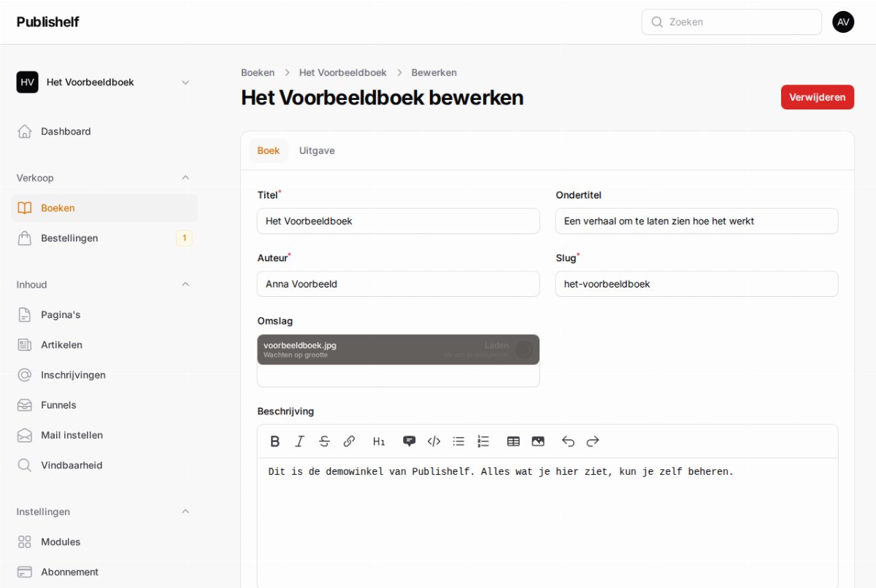The width and height of the screenshot is (876, 588).
Task: Click the Publishelf logo
Action: pyautogui.click(x=48, y=22)
